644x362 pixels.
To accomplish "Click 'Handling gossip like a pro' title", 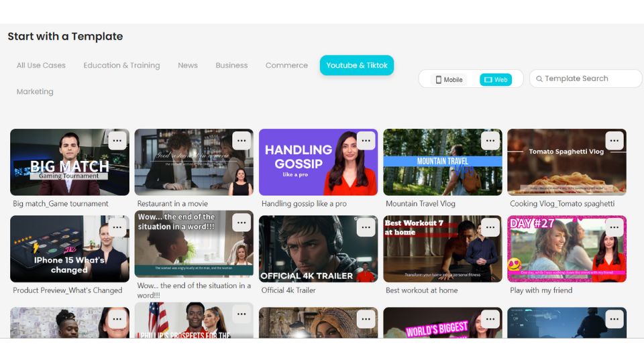I will pyautogui.click(x=304, y=204).
